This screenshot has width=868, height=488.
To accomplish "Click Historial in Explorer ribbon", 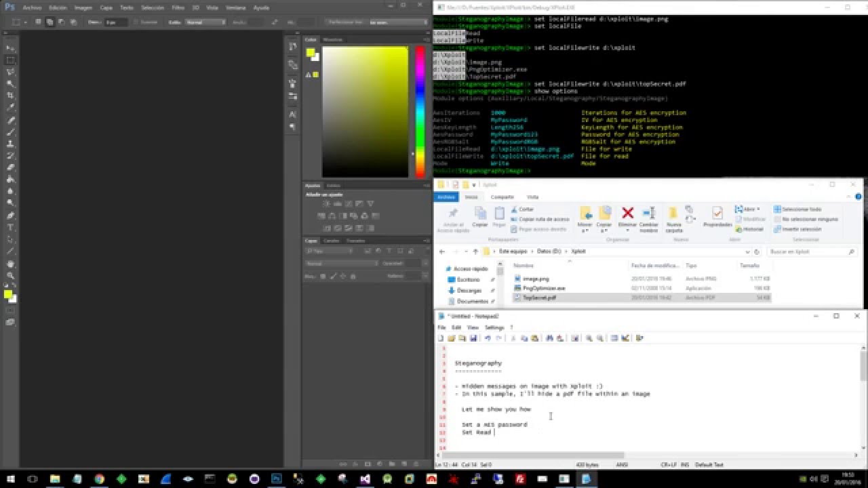I will [x=749, y=229].
